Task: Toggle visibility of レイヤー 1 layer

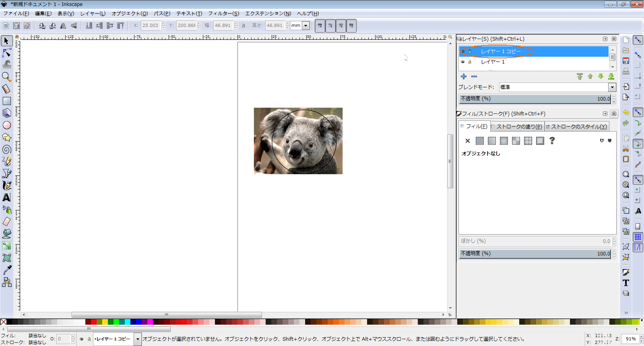Action: pyautogui.click(x=463, y=62)
